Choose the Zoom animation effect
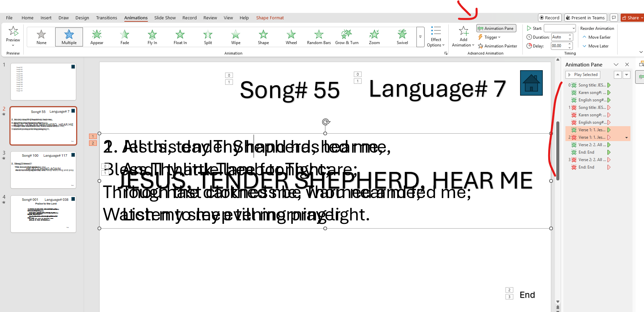This screenshot has width=644, height=312. pos(374,37)
